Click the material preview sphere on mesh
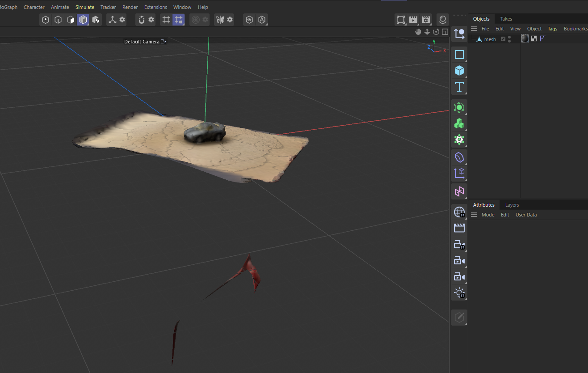 pos(525,38)
